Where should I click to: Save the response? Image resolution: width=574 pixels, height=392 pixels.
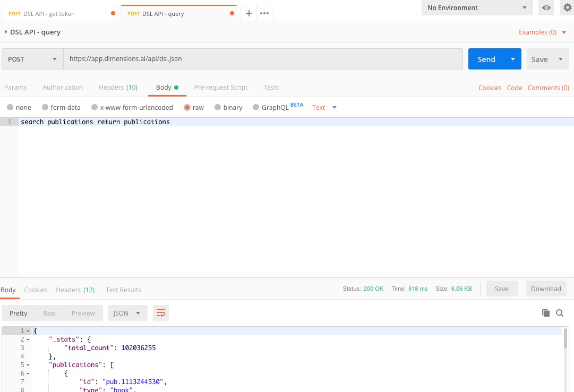pos(501,289)
